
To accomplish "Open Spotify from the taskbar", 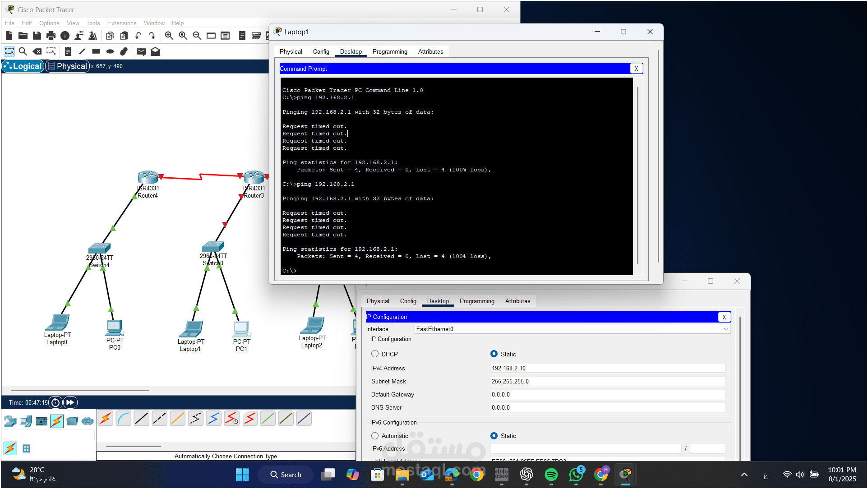I will coord(551,475).
